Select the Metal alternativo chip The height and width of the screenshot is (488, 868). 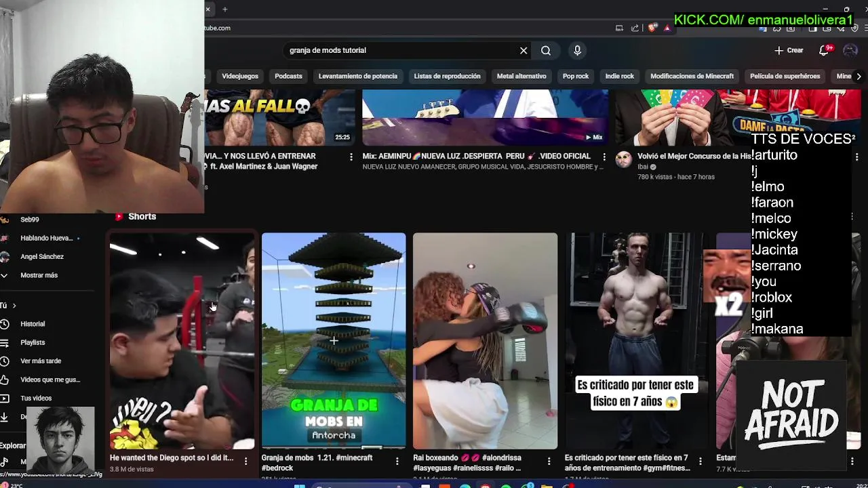point(521,76)
